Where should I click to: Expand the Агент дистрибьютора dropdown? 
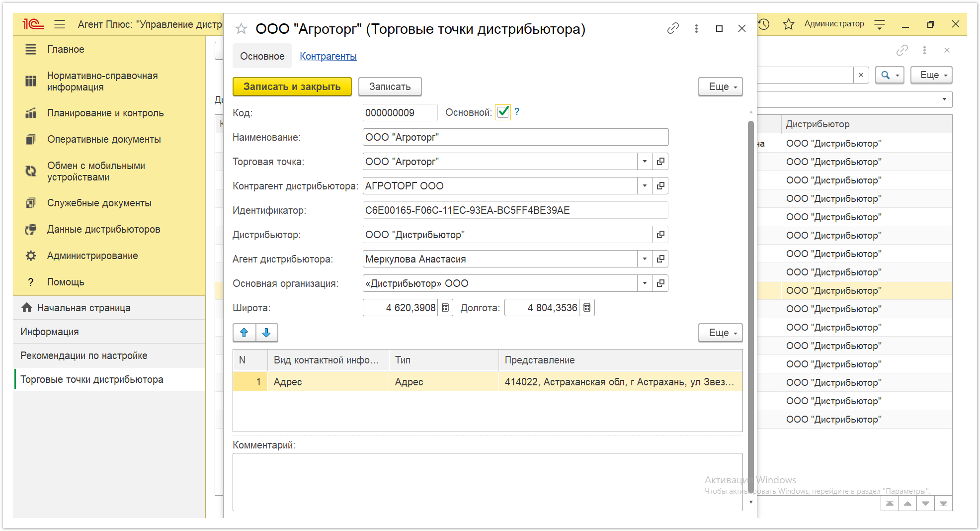(x=645, y=259)
